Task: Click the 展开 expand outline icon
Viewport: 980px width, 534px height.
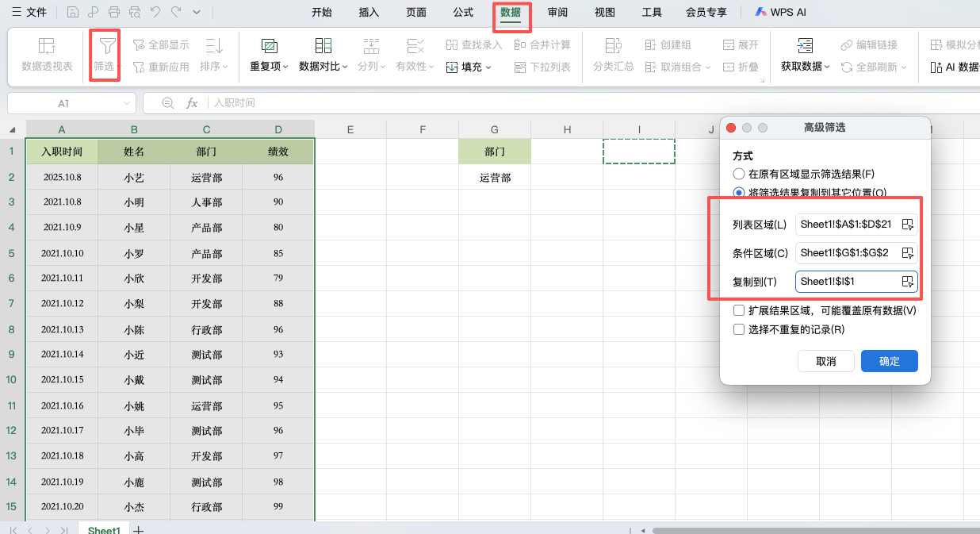Action: tap(729, 45)
